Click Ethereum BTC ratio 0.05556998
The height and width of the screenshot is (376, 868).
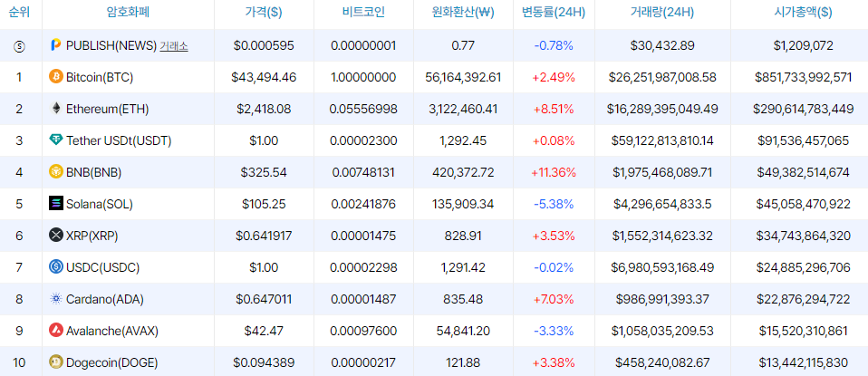coord(363,109)
